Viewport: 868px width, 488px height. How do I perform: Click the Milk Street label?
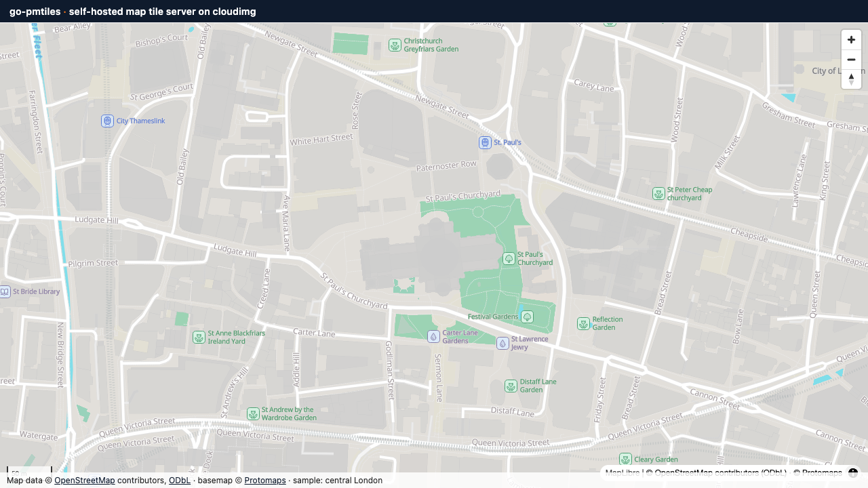click(728, 152)
